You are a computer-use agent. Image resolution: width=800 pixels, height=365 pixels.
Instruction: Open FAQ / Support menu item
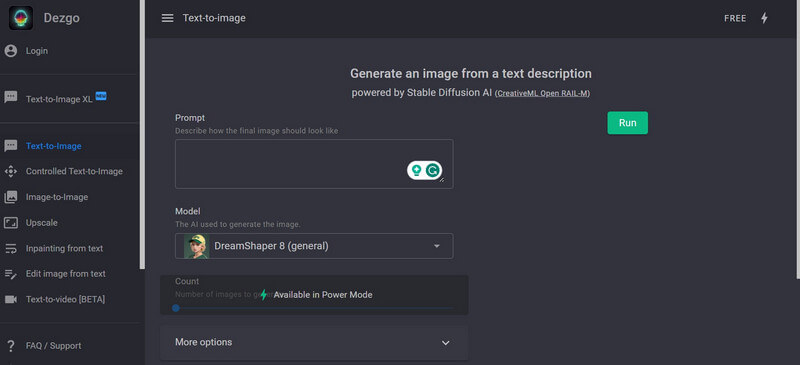click(x=54, y=346)
